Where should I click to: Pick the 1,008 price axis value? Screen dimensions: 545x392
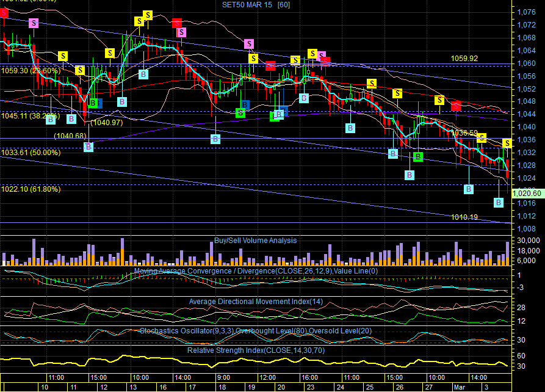coord(527,229)
